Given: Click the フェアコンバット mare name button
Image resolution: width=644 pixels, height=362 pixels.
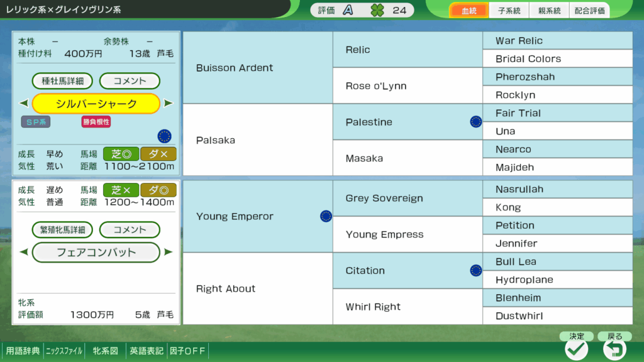Looking at the screenshot, I should tap(96, 252).
